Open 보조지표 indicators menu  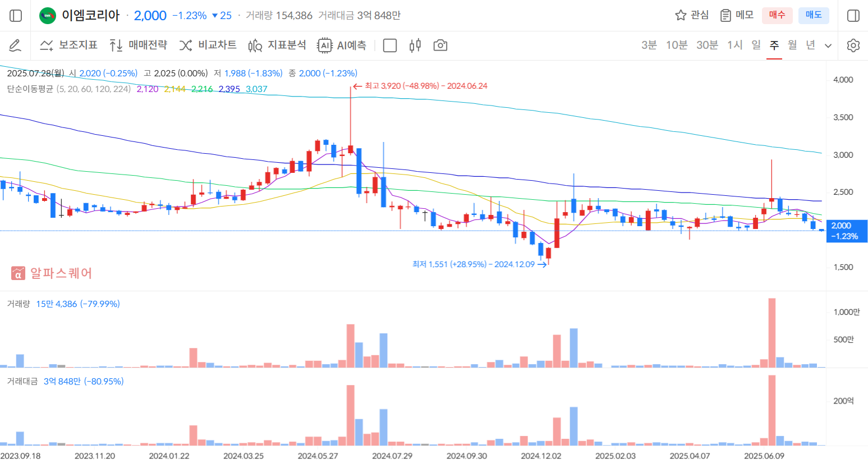(69, 45)
